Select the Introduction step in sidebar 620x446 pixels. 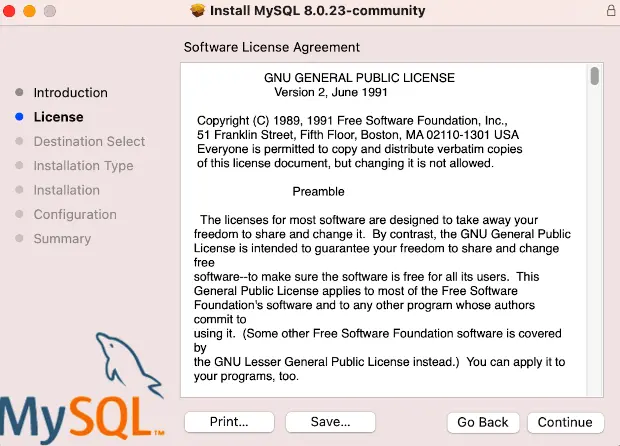pyautogui.click(x=70, y=93)
